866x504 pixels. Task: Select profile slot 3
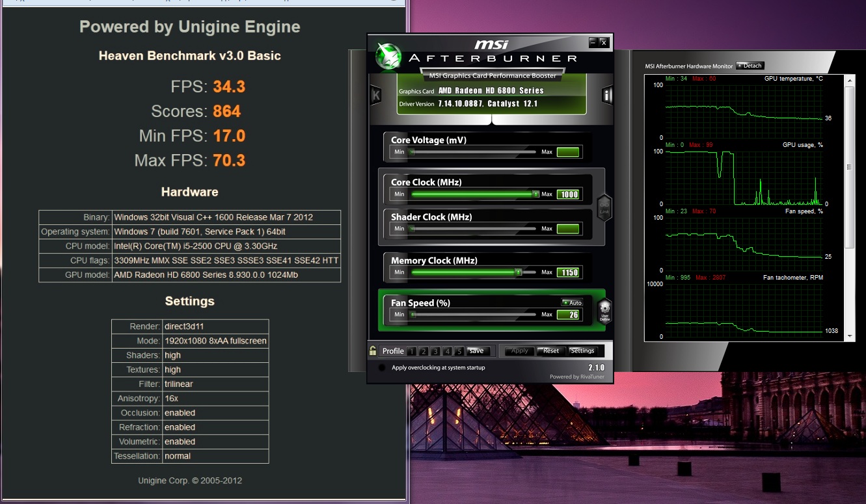tap(435, 351)
